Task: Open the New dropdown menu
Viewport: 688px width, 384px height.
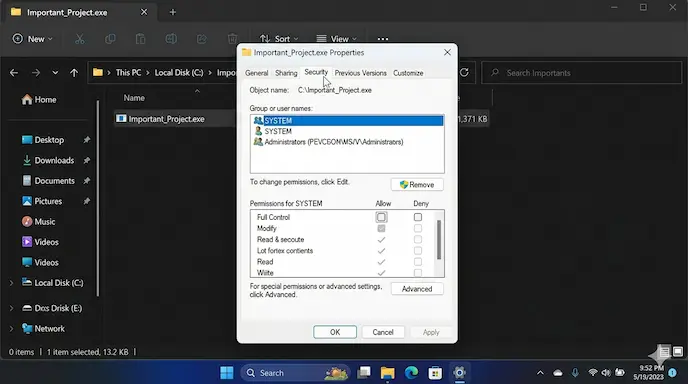Action: 33,39
